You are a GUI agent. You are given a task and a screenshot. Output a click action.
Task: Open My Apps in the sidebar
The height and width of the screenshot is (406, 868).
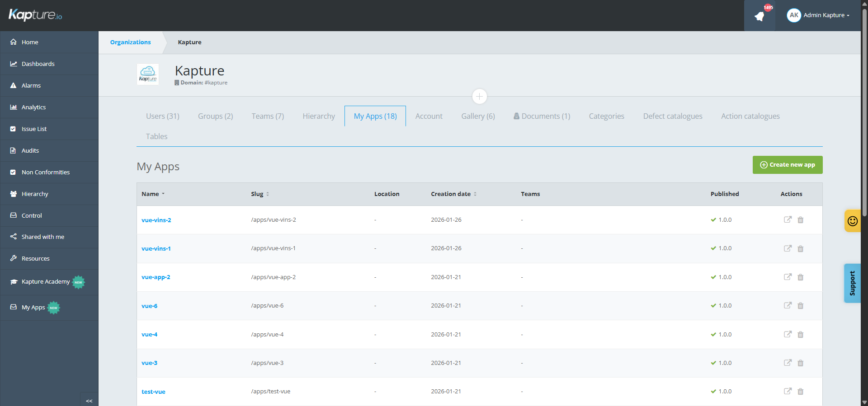[49, 308]
